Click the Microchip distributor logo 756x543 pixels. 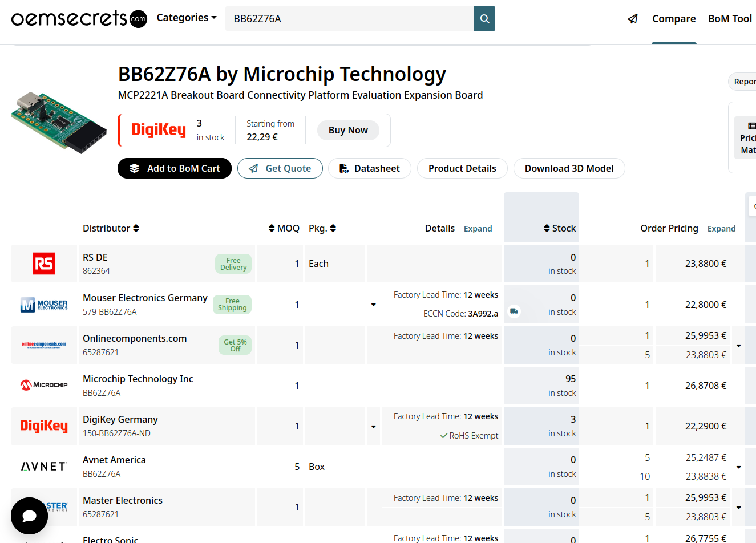click(x=44, y=385)
